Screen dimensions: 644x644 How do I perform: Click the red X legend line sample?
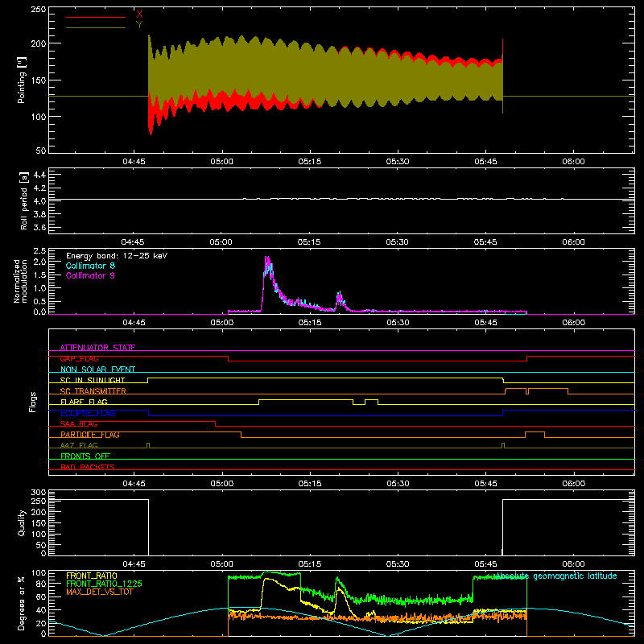click(x=96, y=17)
